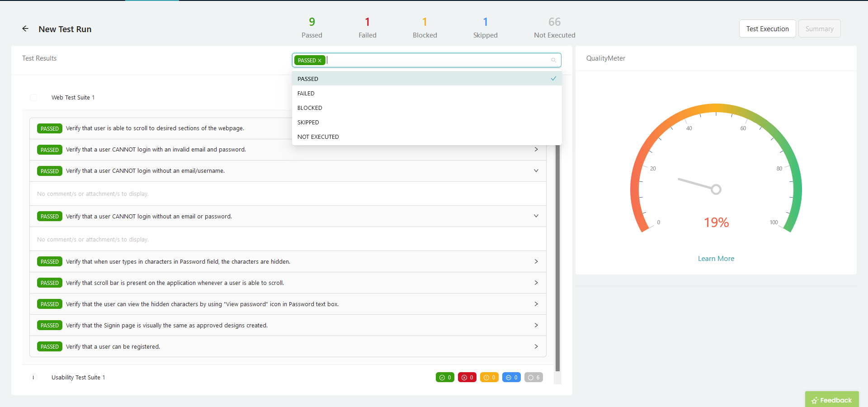The width and height of the screenshot is (868, 407).
Task: Remove the PASSED filter tag via its x
Action: coord(320,61)
